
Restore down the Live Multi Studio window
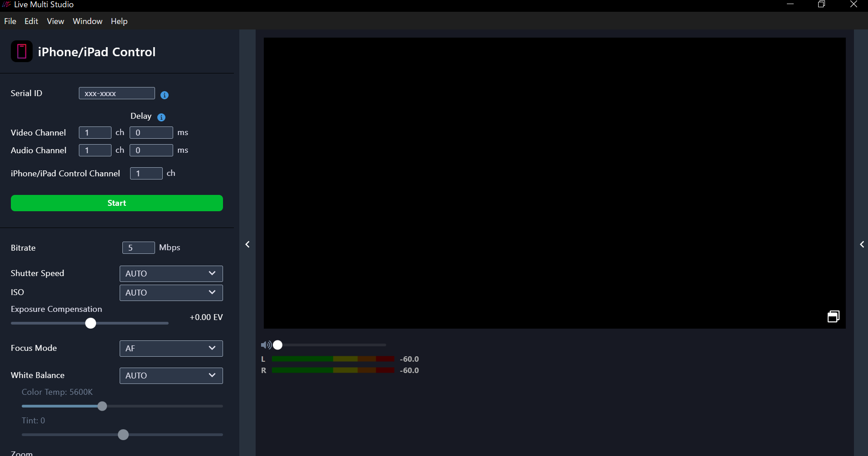[821, 5]
